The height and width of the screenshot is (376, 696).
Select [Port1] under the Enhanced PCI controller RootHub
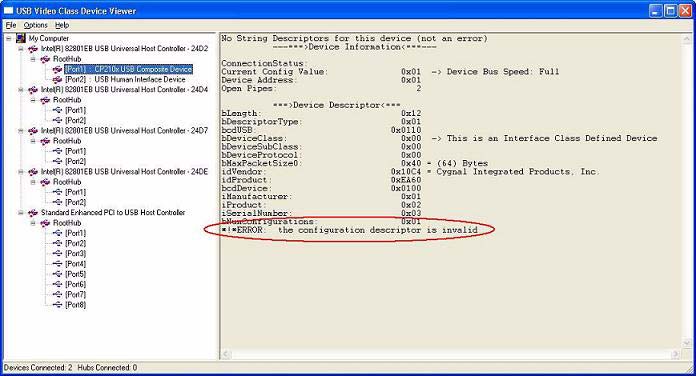[x=76, y=233]
